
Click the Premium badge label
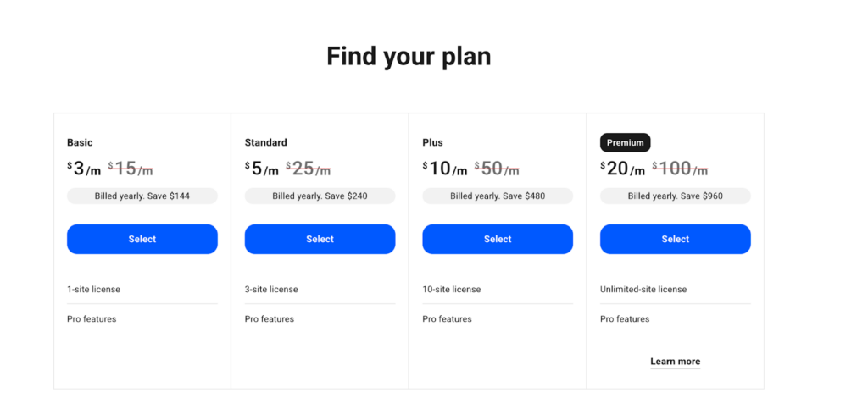click(x=625, y=142)
